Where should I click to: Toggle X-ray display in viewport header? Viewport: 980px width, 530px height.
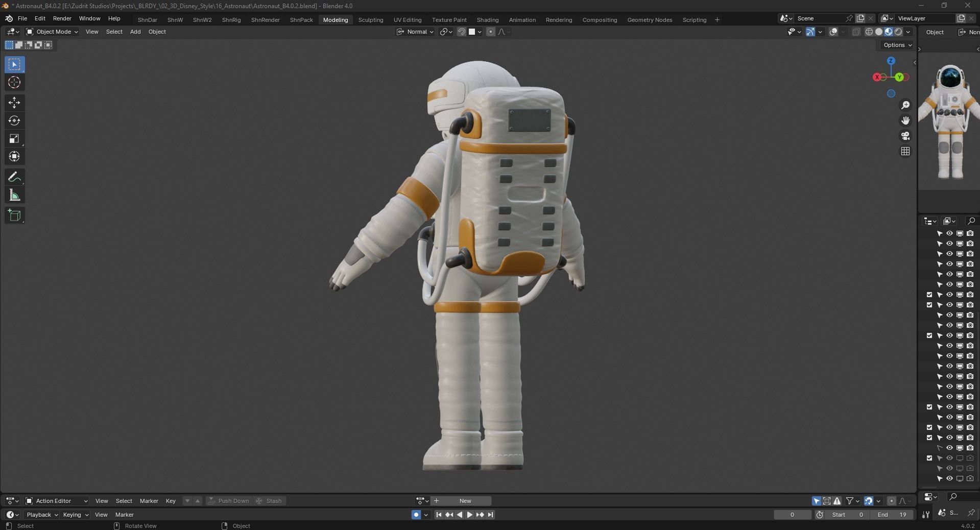[856, 32]
